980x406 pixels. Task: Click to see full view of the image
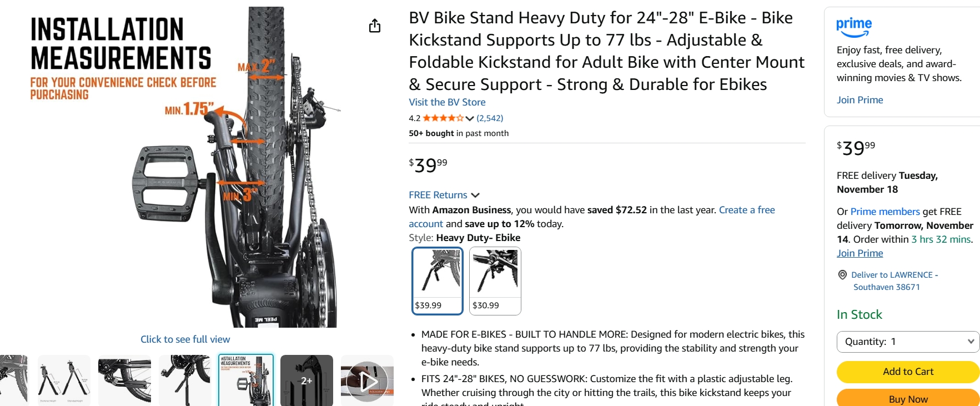pyautogui.click(x=185, y=339)
